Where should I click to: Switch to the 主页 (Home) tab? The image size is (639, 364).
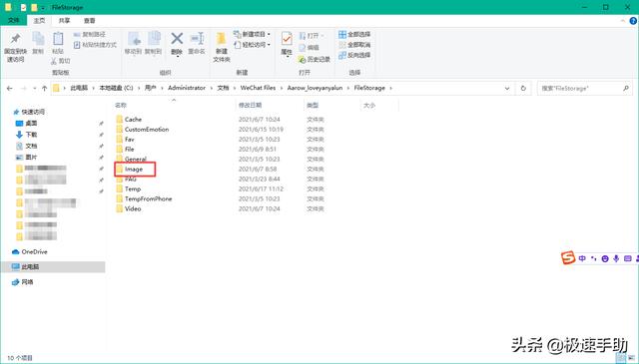pyautogui.click(x=39, y=20)
